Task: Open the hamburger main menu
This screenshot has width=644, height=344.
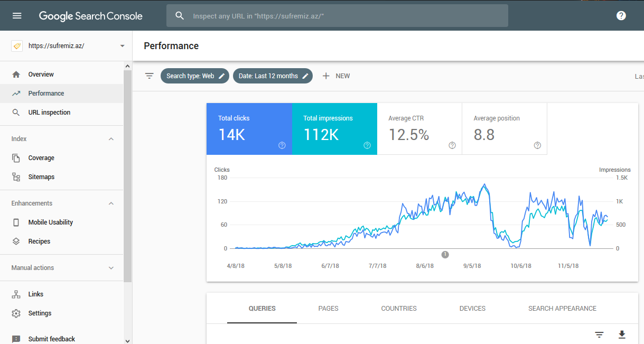Action: point(17,16)
